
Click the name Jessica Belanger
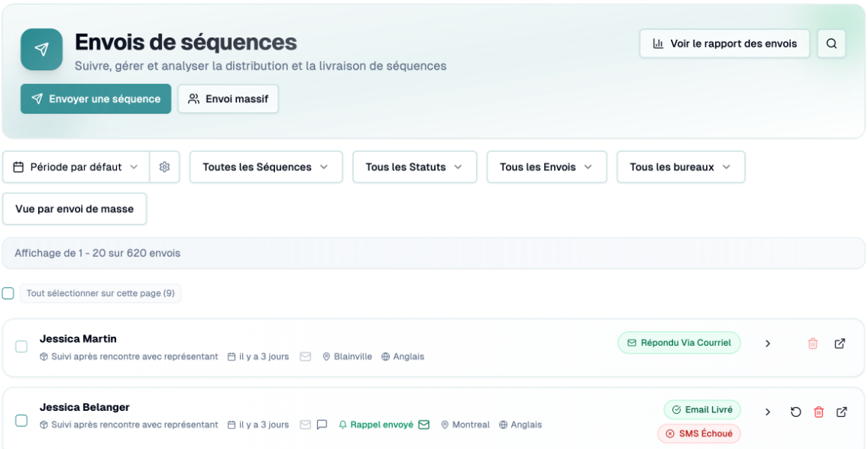85,408
